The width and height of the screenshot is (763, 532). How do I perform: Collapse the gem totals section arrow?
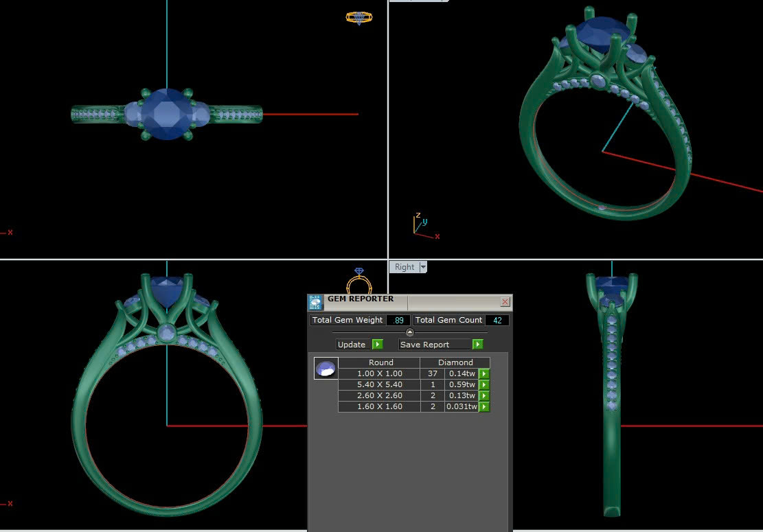click(x=410, y=332)
